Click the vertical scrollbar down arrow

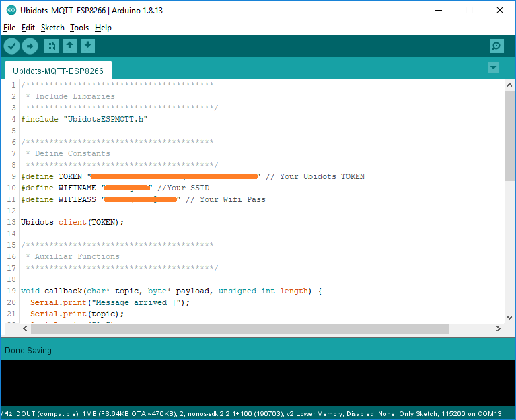click(509, 318)
